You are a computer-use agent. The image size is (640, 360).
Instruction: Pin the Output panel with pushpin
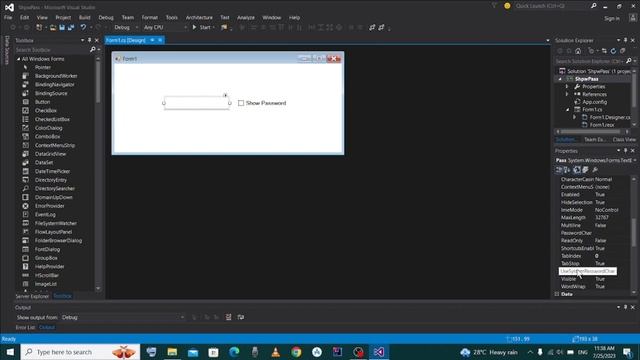tap(625, 307)
